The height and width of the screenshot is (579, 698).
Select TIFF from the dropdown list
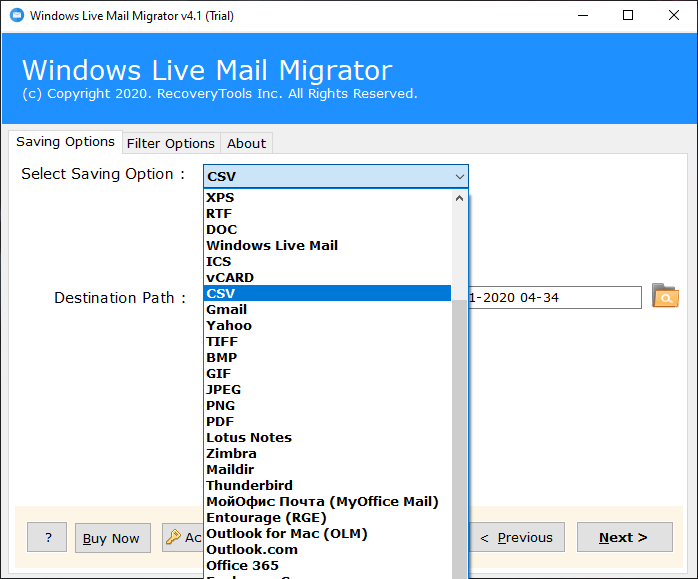327,342
